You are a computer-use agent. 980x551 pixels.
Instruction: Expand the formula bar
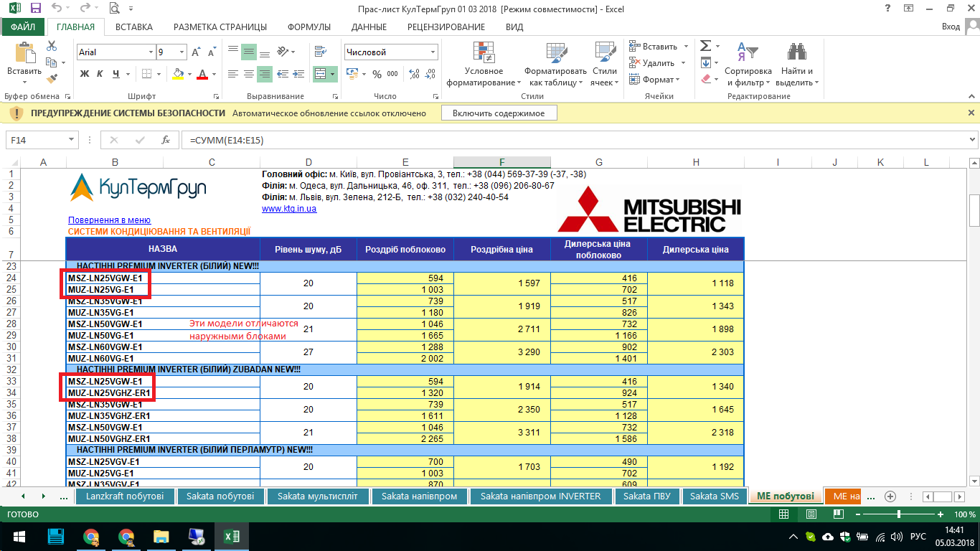(x=973, y=140)
